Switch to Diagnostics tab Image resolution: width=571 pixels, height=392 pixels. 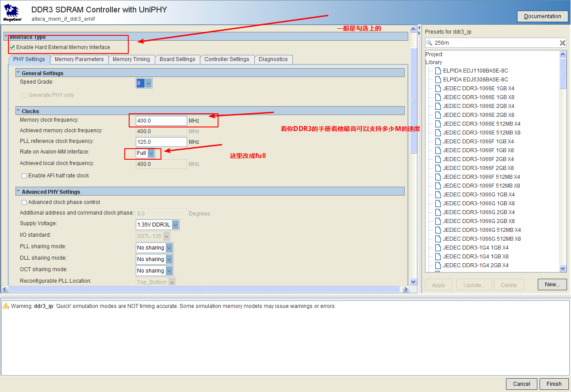click(x=273, y=59)
